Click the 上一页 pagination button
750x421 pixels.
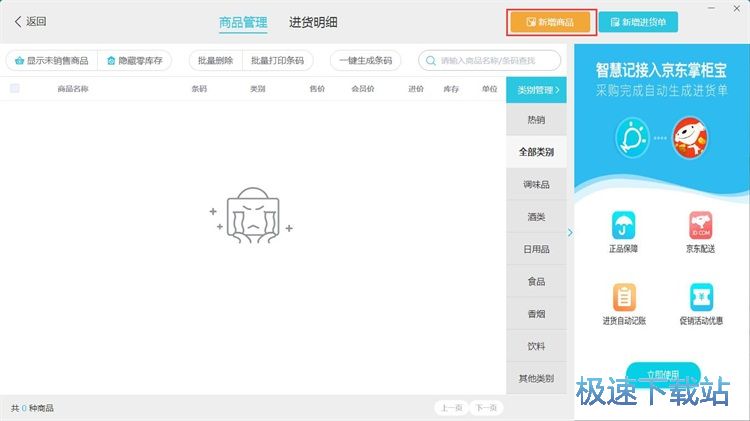[x=452, y=408]
